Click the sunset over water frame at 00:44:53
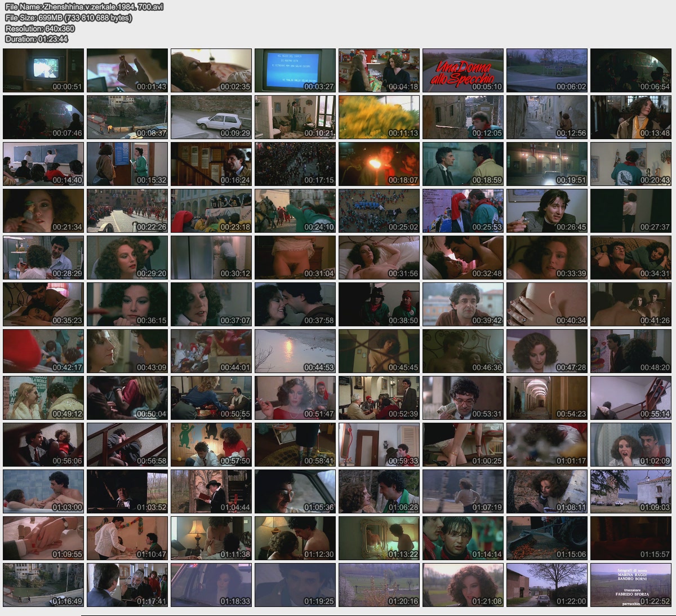 [x=295, y=351]
